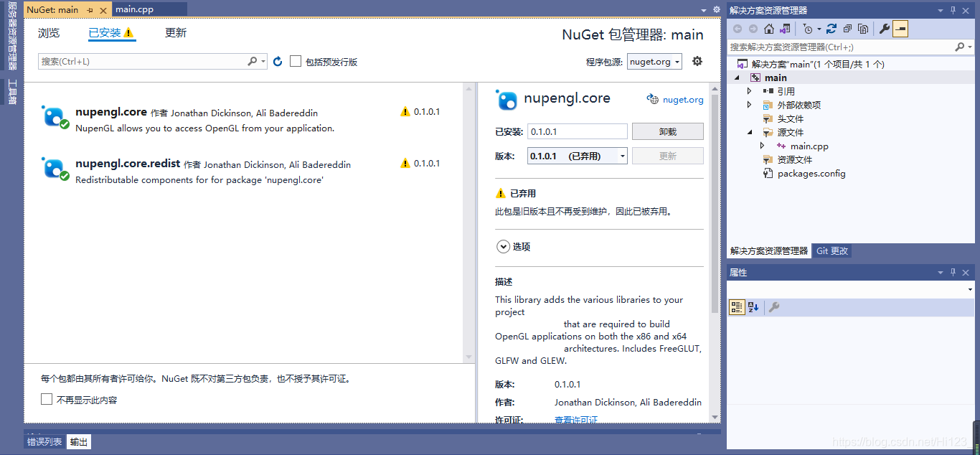The height and width of the screenshot is (455, 980).
Task: Click the Home icon in Solution Explorer
Action: click(769, 29)
